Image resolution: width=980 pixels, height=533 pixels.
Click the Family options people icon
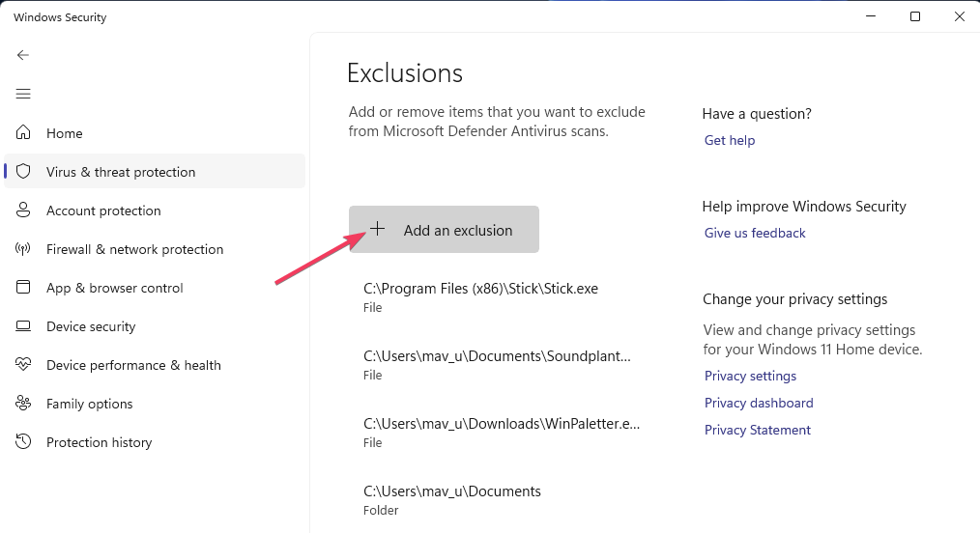point(24,404)
